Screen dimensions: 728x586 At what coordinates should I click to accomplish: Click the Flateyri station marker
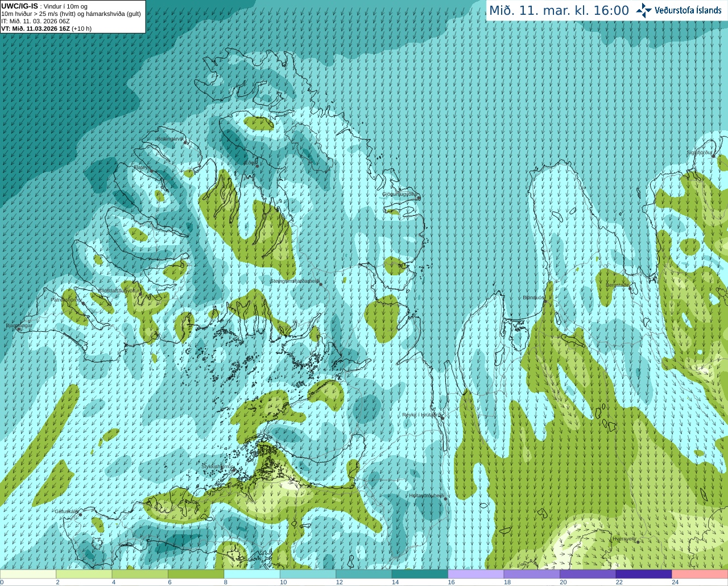(151, 171)
